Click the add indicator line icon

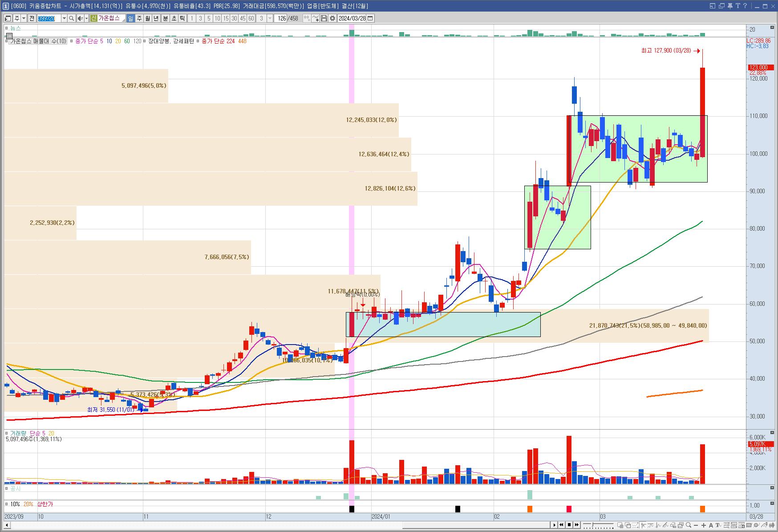pyautogui.click(x=316, y=18)
